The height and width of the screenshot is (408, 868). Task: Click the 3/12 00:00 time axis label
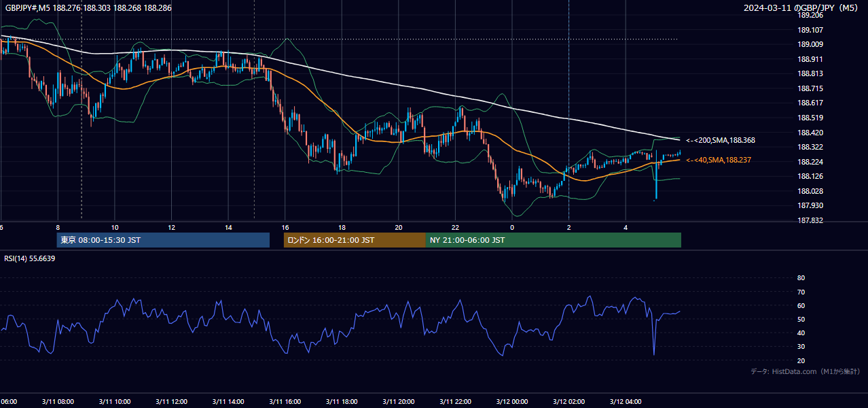click(x=512, y=401)
